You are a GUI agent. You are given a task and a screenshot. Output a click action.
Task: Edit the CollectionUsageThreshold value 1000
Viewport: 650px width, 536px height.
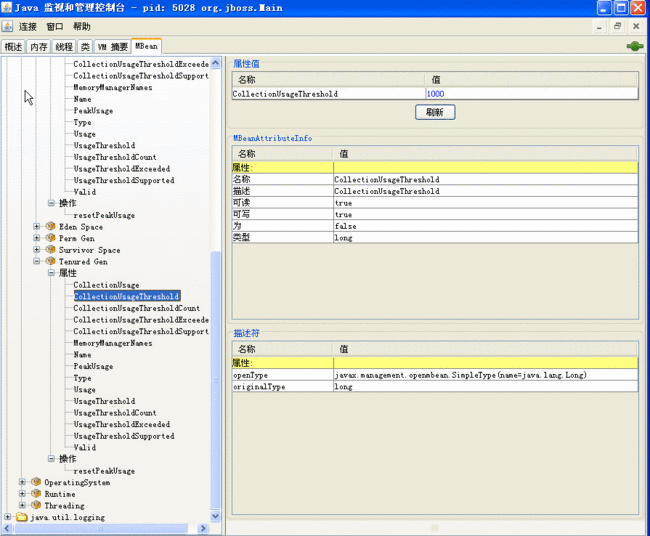coord(531,94)
